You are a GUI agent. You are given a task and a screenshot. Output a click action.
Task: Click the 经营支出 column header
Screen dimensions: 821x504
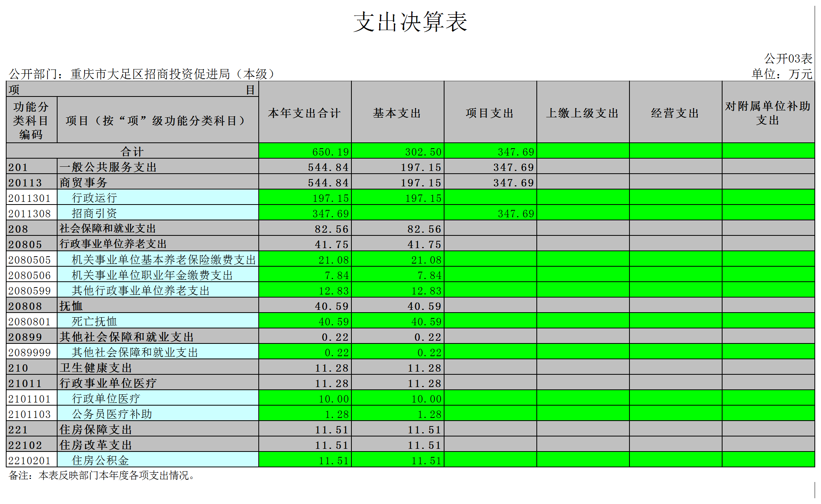point(675,113)
